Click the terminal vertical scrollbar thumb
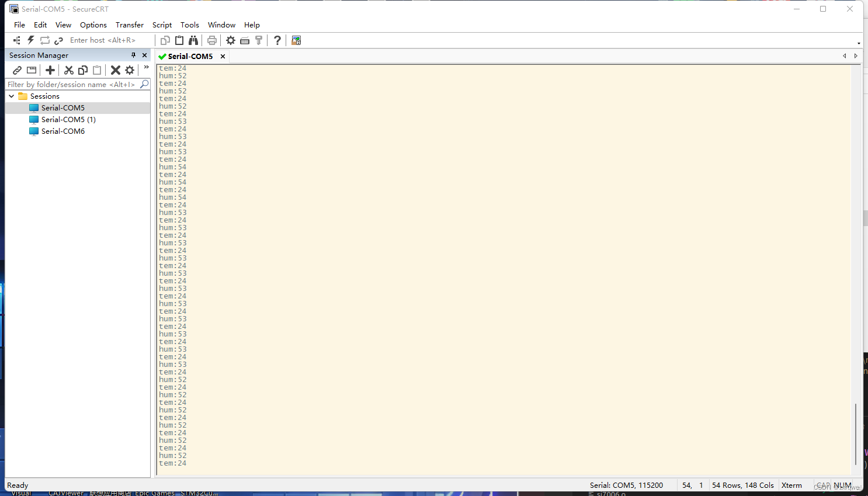 (856, 434)
